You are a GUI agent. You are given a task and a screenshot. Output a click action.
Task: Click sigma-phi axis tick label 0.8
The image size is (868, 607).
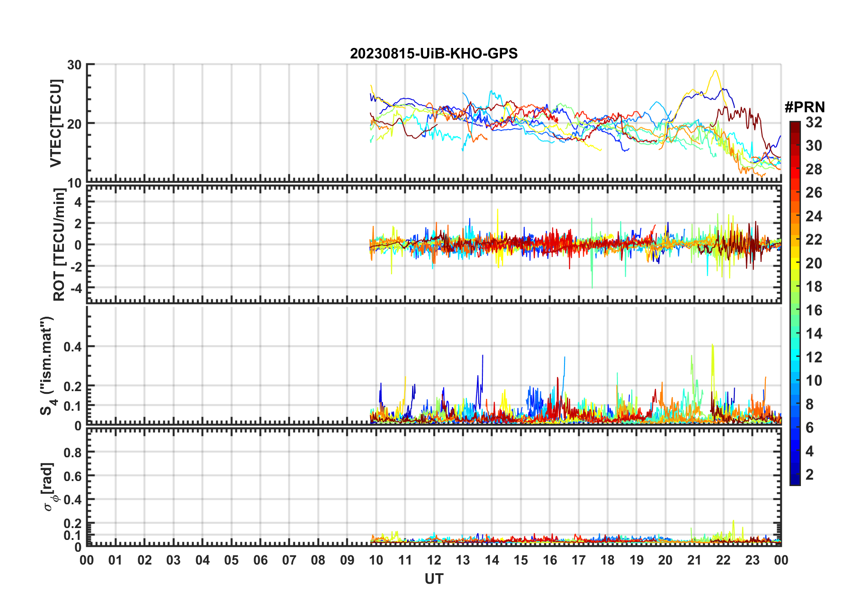pos(73,453)
